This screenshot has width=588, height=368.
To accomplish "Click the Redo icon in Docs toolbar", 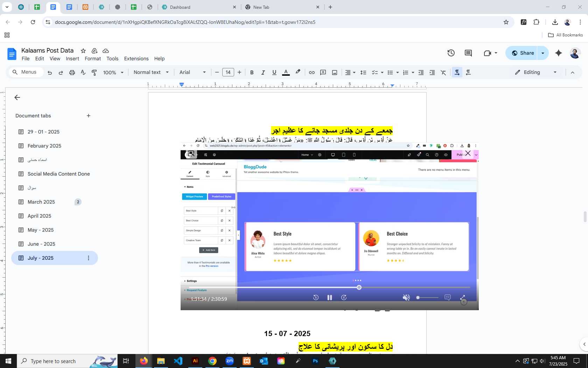I will tap(61, 73).
